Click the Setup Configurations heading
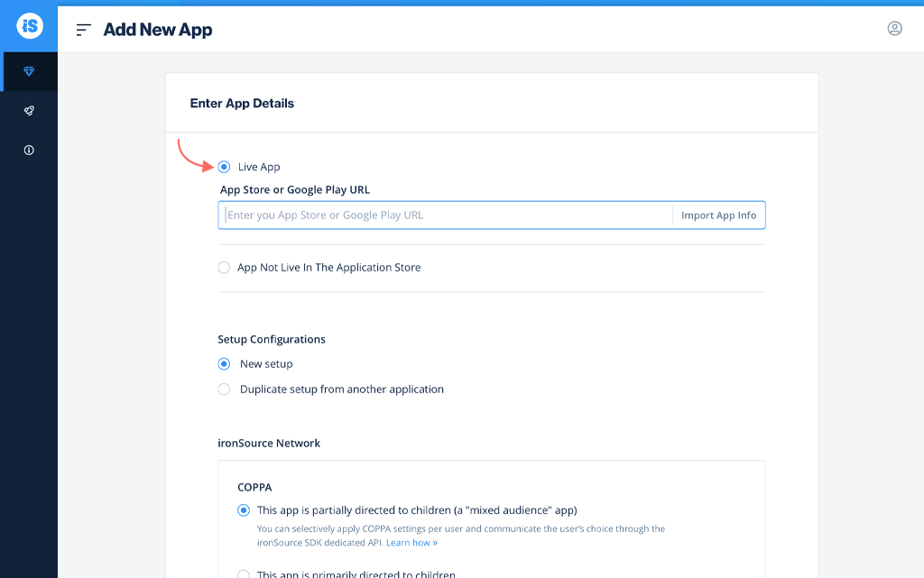 [x=271, y=339]
